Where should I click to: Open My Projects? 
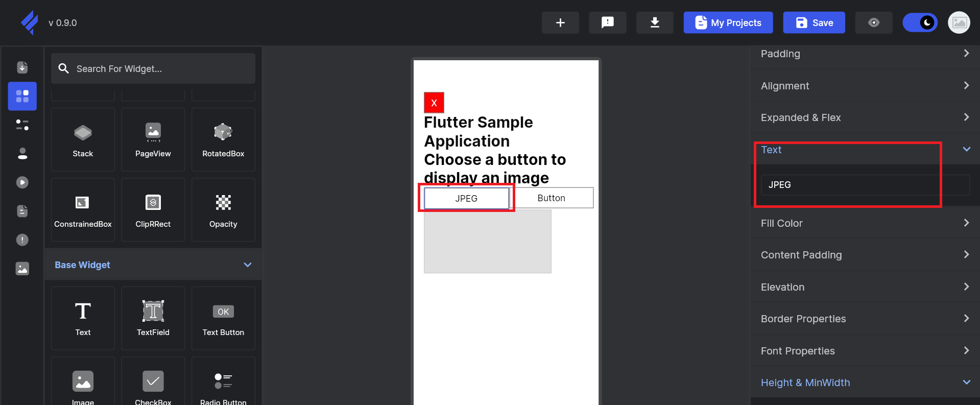(728, 23)
